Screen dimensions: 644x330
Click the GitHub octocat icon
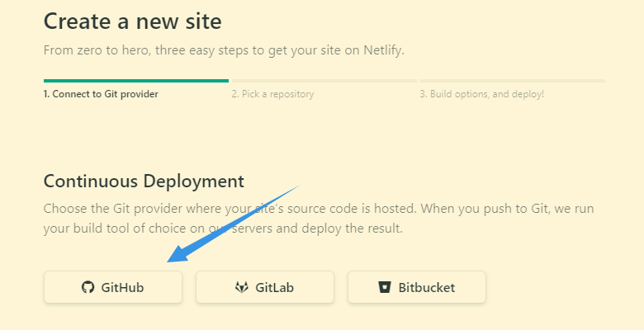click(x=88, y=288)
